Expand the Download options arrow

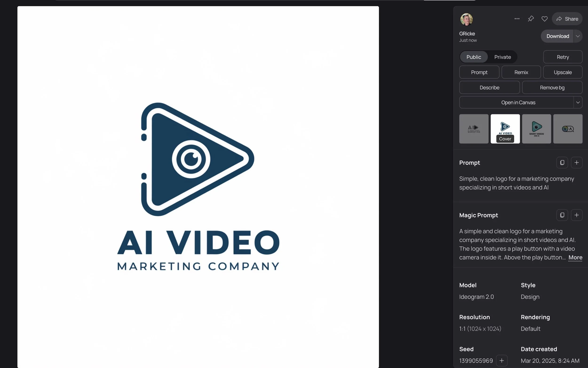click(x=578, y=36)
